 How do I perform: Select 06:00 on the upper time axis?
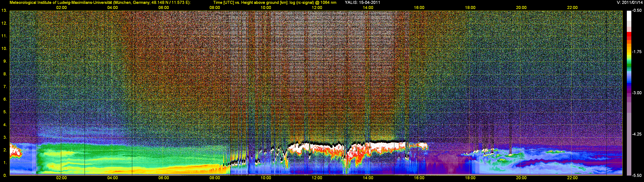(164, 7)
